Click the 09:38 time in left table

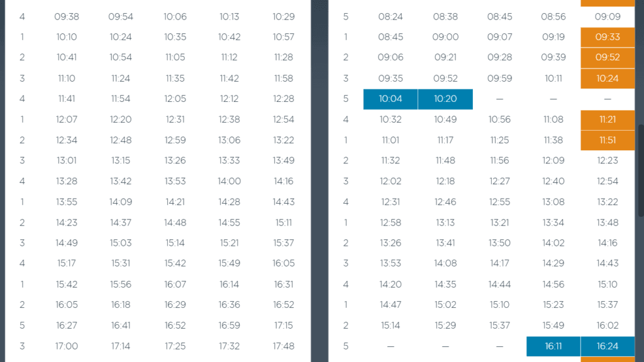[67, 17]
